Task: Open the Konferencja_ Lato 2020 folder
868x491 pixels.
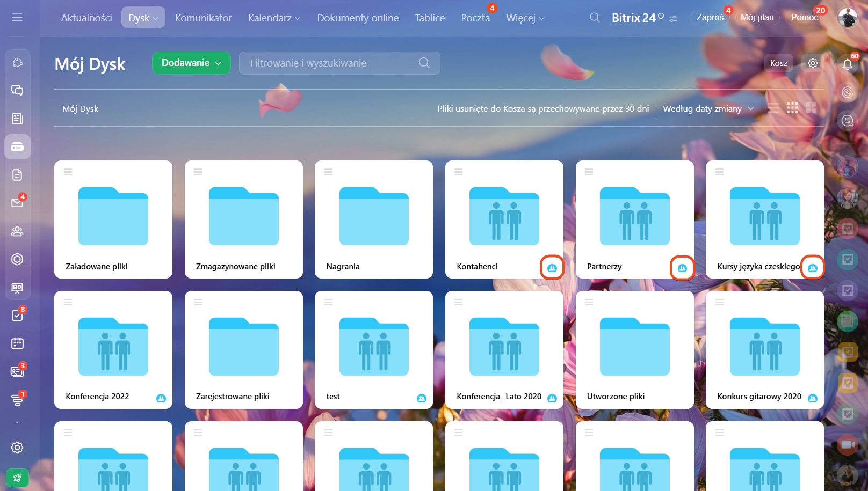Action: [x=504, y=350]
